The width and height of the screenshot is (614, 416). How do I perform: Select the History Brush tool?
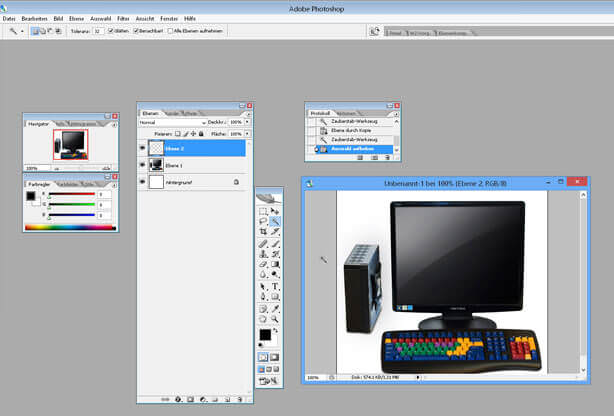(x=275, y=254)
